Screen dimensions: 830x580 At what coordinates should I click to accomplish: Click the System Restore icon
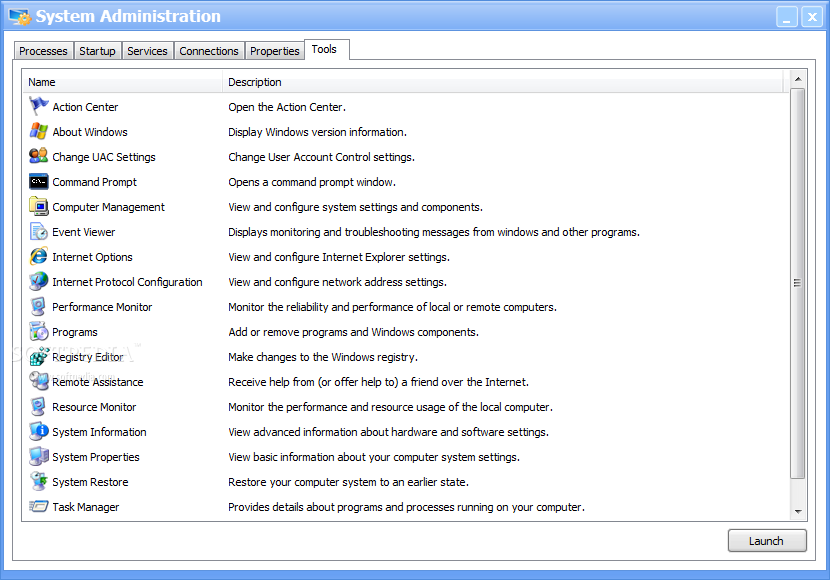tap(39, 482)
